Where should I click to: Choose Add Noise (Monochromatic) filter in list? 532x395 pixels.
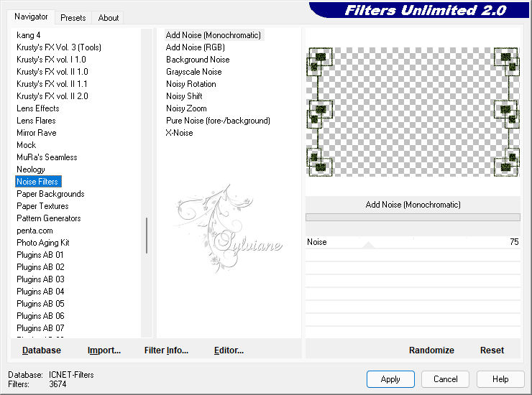(214, 35)
